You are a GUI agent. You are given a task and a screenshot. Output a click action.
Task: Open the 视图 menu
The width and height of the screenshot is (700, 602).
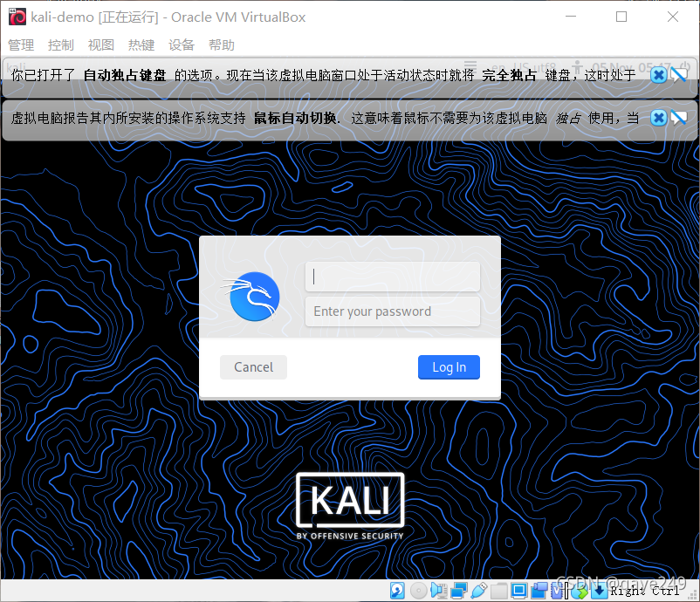click(x=101, y=45)
